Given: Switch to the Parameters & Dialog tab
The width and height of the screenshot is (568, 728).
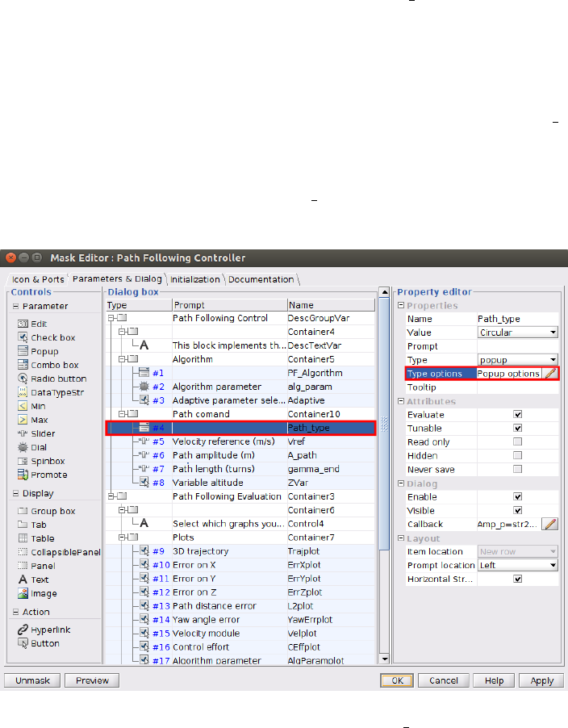Looking at the screenshot, I should (117, 278).
